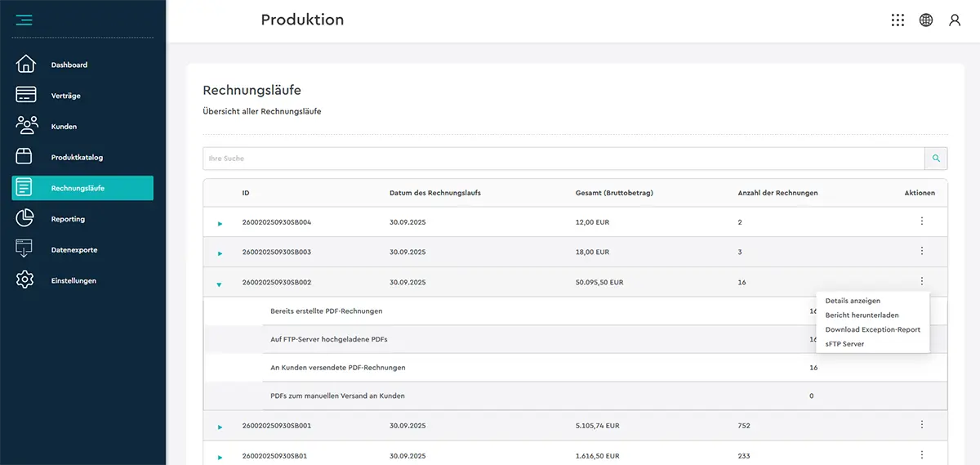Click the Datenexporte download icon
This screenshot has height=465, width=980.
point(26,249)
